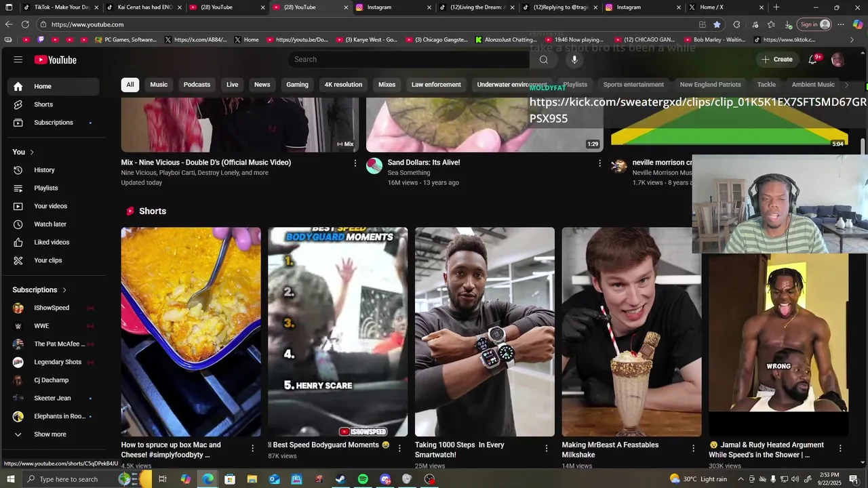
Task: Select the All filter chip
Action: [x=130, y=85]
